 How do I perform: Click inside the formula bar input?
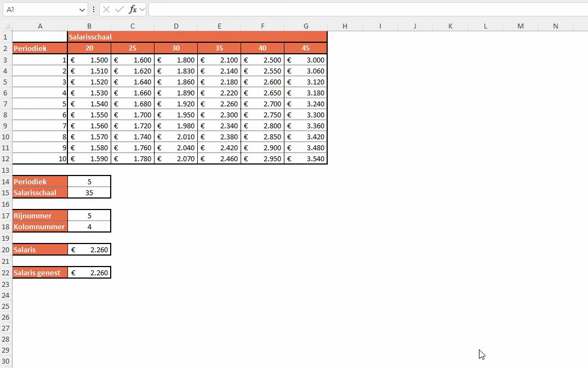367,9
